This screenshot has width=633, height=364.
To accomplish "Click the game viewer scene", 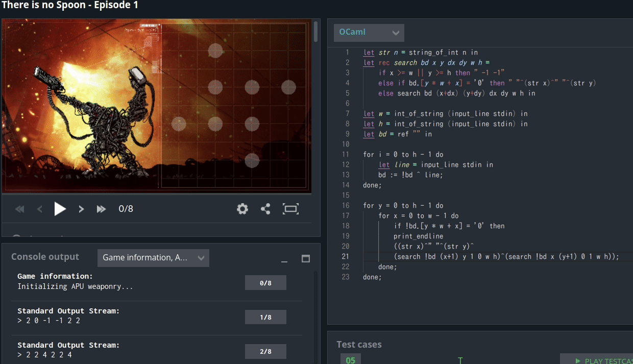I will [x=157, y=106].
